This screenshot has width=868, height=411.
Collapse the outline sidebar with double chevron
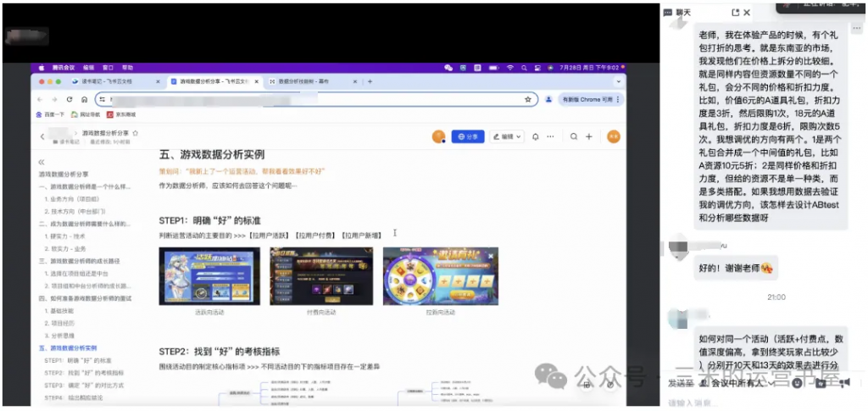click(42, 161)
